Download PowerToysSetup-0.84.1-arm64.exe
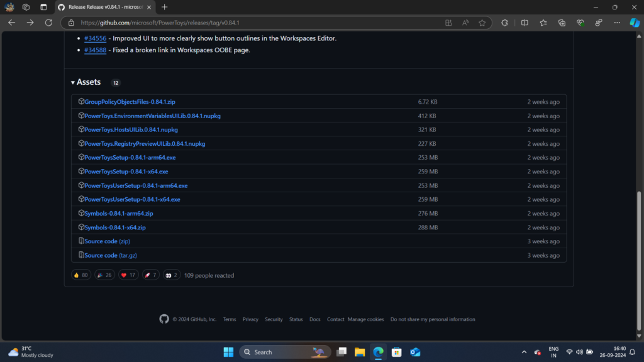Viewport: 644px width, 362px height. 130,158
